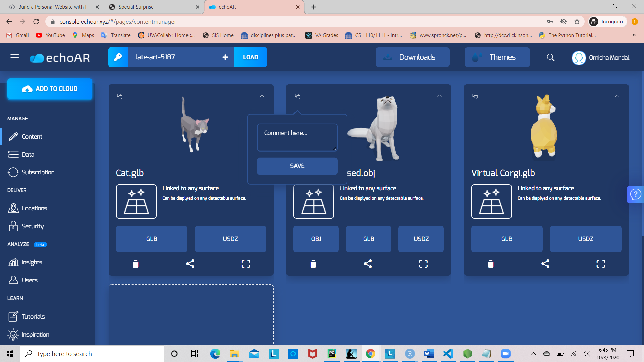This screenshot has width=644, height=362.
Task: Click the API key icon
Action: coord(118,57)
